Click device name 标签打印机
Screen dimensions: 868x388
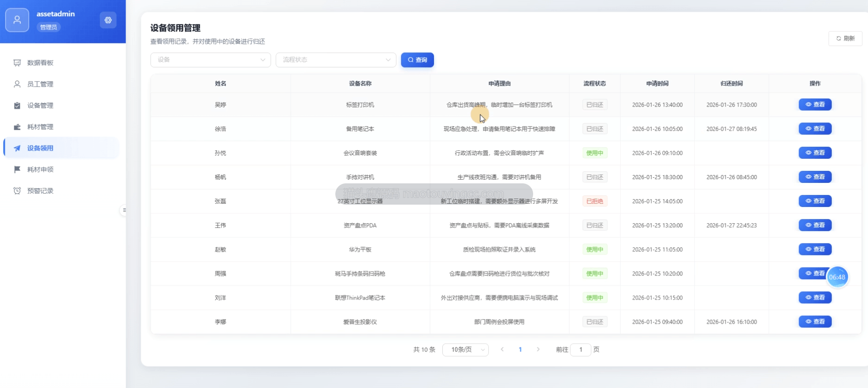(x=360, y=105)
